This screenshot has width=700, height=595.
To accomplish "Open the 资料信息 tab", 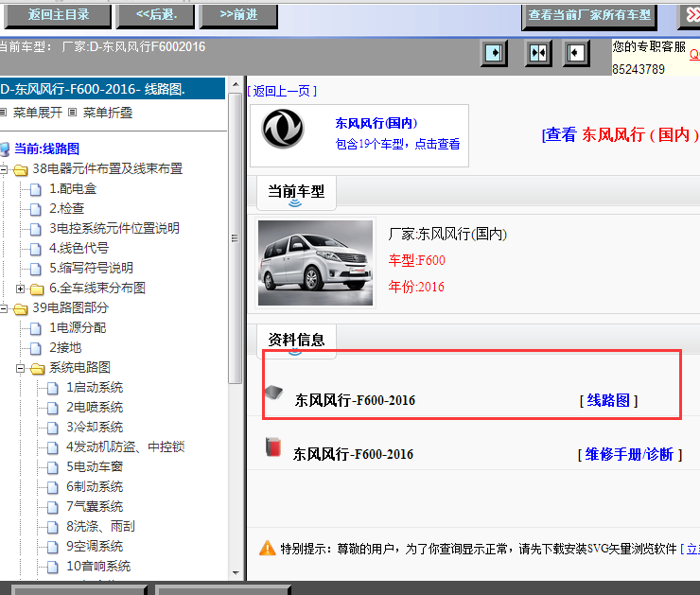I will [296, 340].
